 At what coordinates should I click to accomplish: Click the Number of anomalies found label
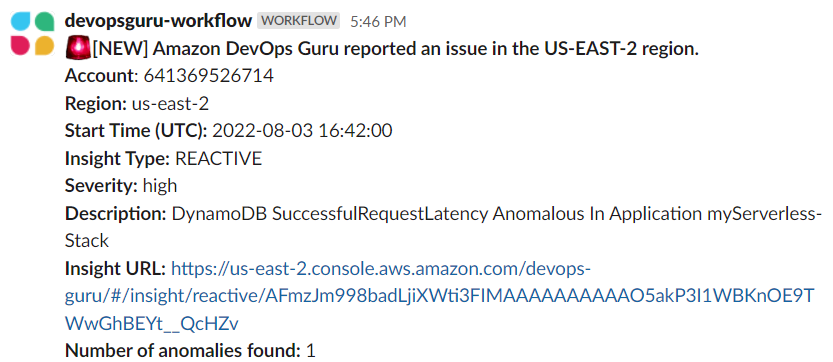[183, 351]
